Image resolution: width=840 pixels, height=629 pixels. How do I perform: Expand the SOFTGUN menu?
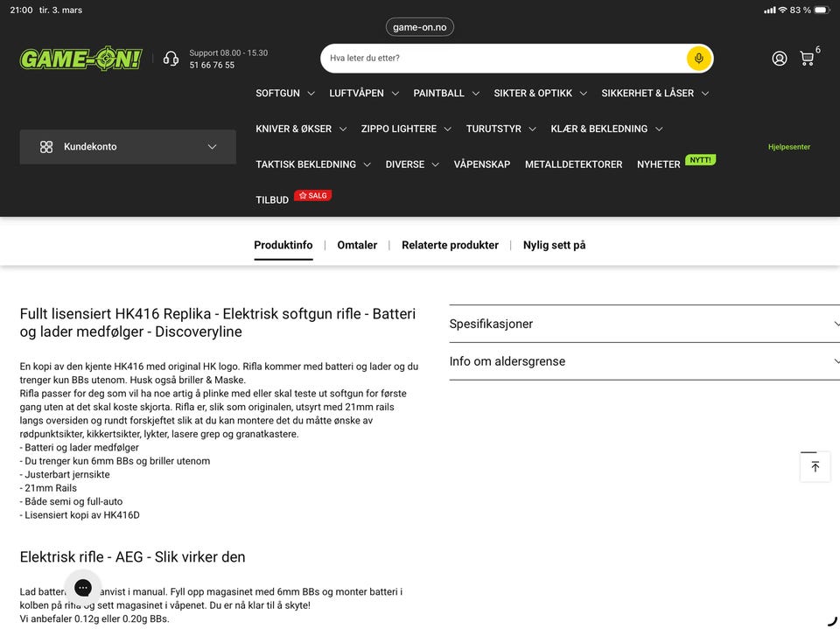coord(285,94)
